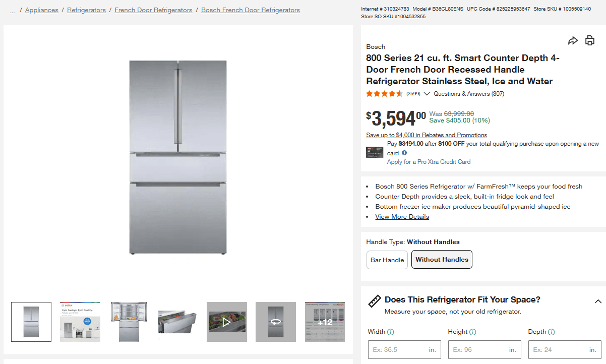Click the ruler icon beside fit section heading
The height and width of the screenshot is (364, 606).
pos(373,300)
